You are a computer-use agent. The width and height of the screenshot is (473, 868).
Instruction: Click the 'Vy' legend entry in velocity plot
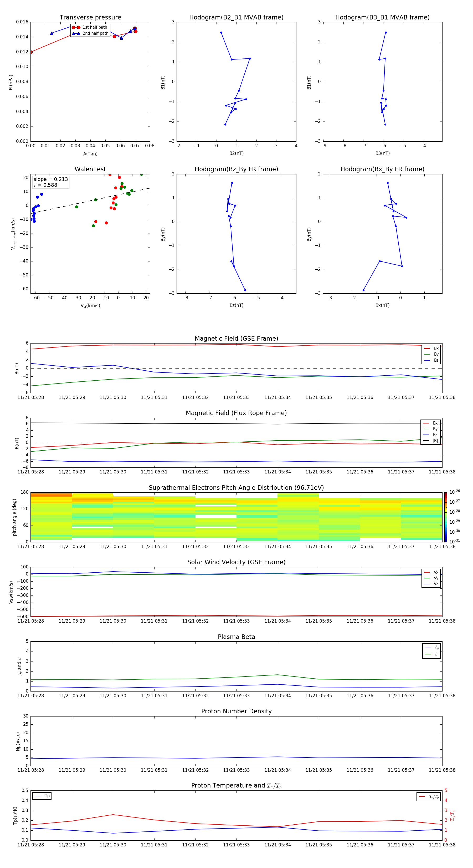pyautogui.click(x=431, y=578)
